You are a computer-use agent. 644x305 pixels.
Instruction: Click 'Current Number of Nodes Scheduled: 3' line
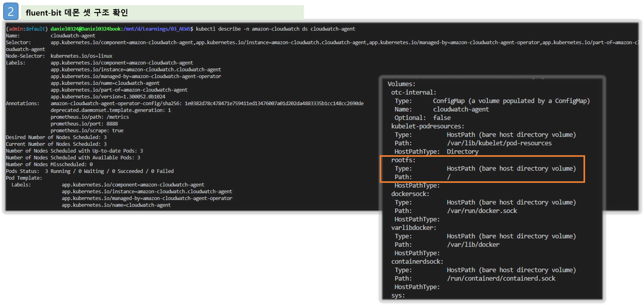click(x=56, y=144)
